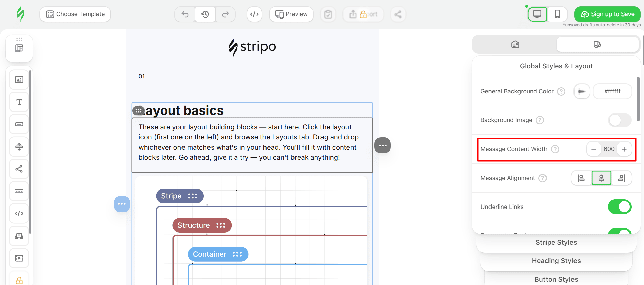Decrease Message Content Width
This screenshot has width=644, height=285.
point(594,149)
